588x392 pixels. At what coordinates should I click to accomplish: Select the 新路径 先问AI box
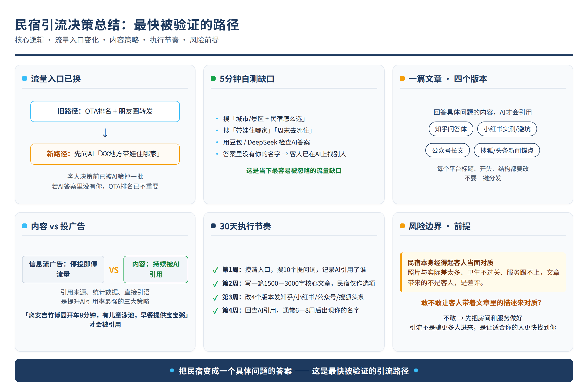click(105, 154)
